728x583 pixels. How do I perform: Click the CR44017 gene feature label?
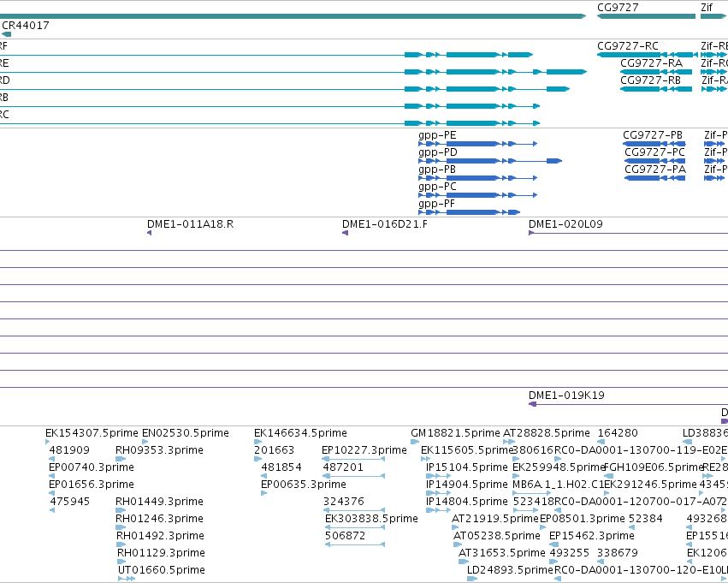point(26,26)
